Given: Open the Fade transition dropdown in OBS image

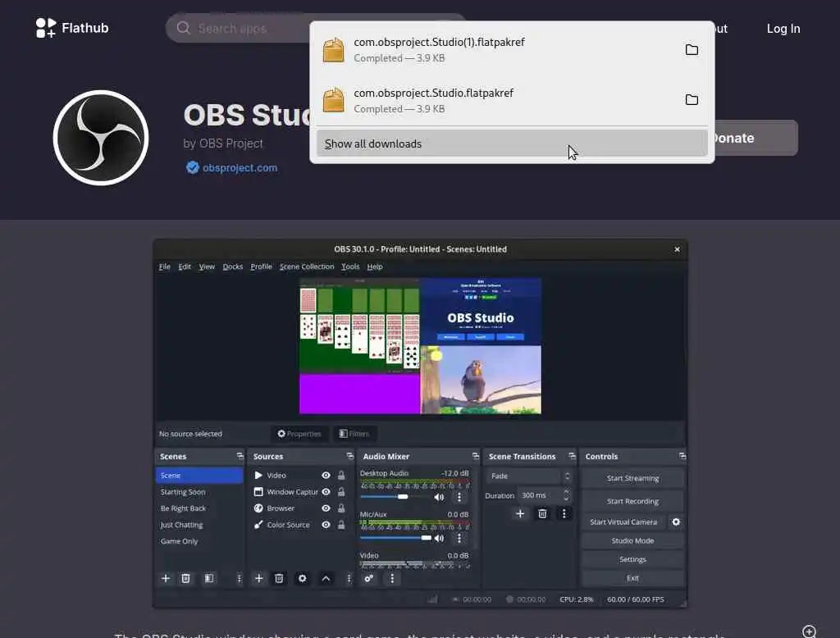Looking at the screenshot, I should click(x=529, y=476).
